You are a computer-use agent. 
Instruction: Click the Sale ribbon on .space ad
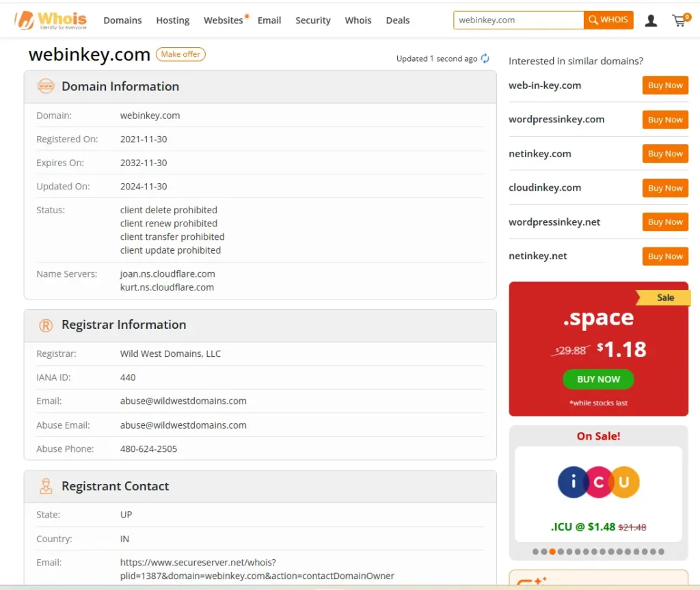click(664, 297)
